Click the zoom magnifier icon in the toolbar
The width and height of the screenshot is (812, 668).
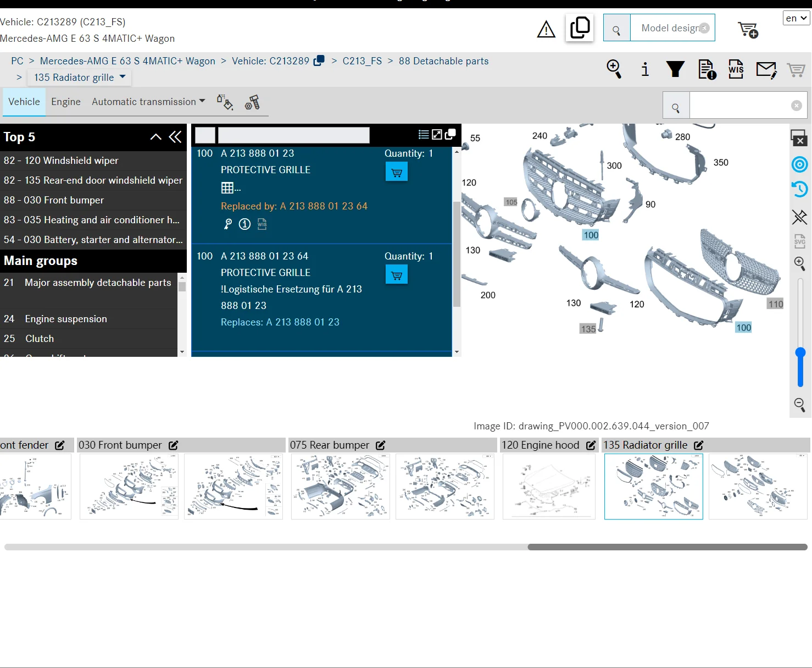coord(614,69)
